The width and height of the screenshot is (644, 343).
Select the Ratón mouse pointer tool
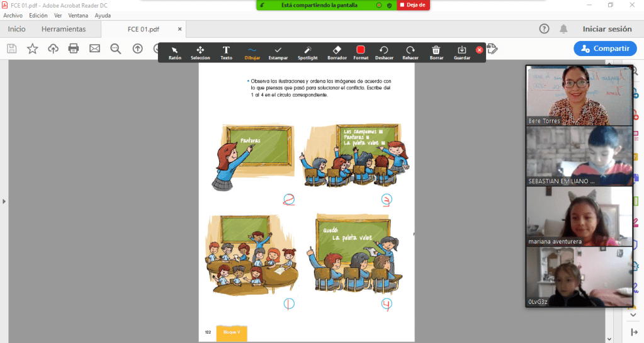pos(174,53)
